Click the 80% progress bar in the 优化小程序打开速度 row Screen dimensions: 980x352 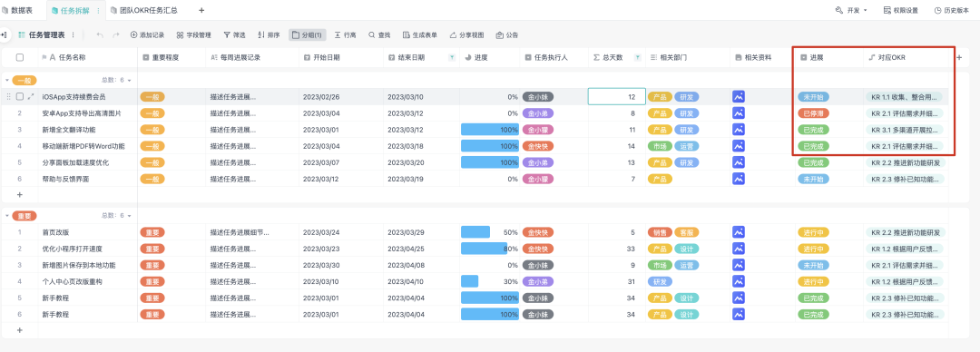pos(485,249)
